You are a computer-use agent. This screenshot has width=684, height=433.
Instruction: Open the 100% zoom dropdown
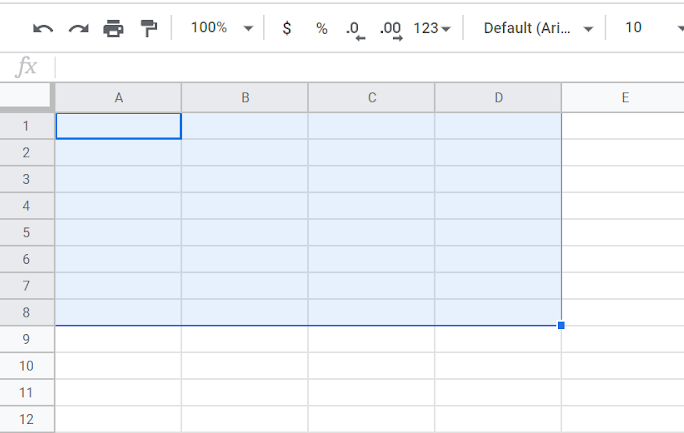pyautogui.click(x=222, y=28)
